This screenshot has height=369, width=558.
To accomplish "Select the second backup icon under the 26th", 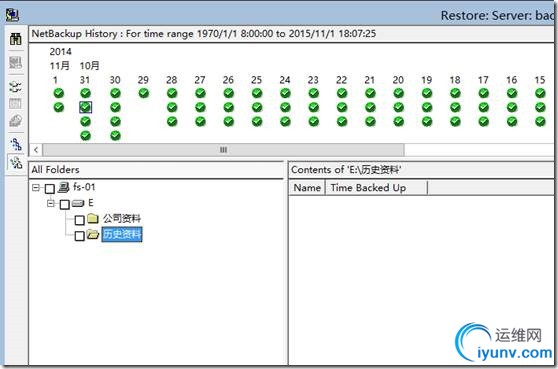I will coord(228,107).
